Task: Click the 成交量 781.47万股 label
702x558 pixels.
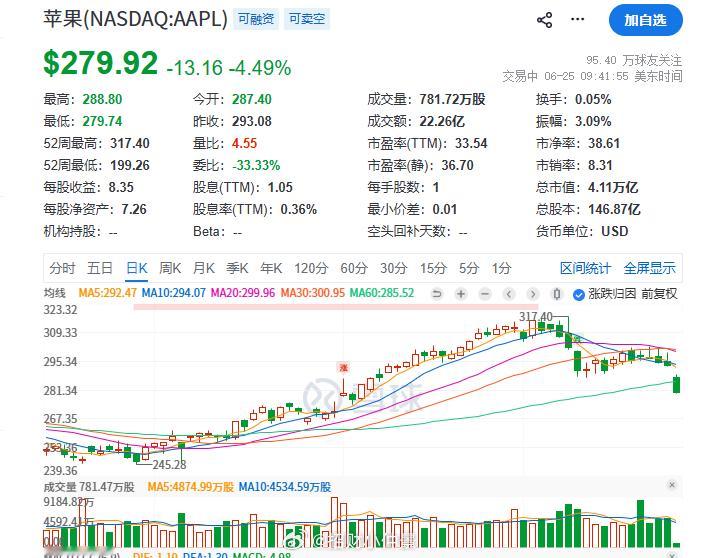Action: [x=89, y=487]
